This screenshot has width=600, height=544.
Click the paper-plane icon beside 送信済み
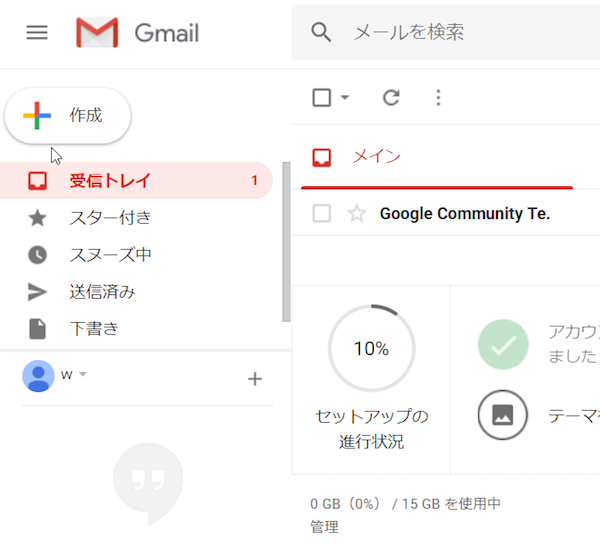[38, 292]
